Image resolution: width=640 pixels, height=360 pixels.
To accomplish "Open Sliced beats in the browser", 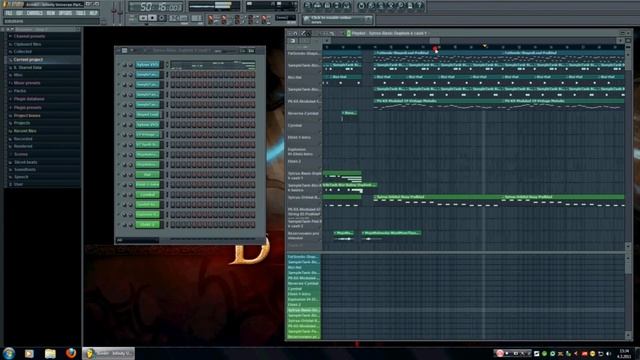I will click(25, 162).
